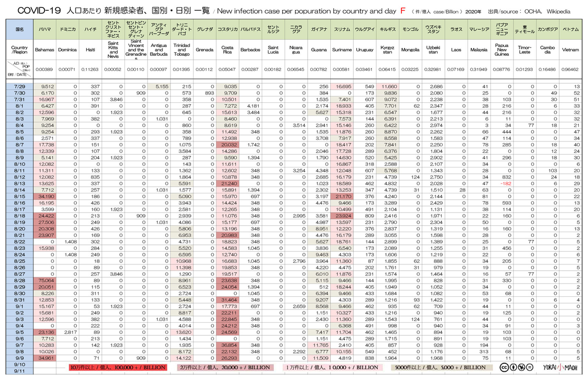Select the 'Saint Lucia' column header
The width and height of the screenshot is (588, 378).
[x=273, y=49]
